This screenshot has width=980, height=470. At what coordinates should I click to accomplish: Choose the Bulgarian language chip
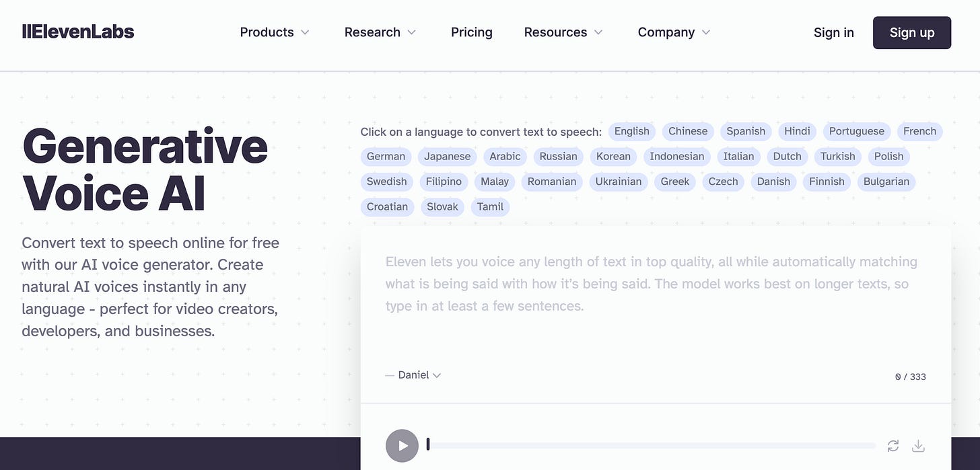point(886,182)
